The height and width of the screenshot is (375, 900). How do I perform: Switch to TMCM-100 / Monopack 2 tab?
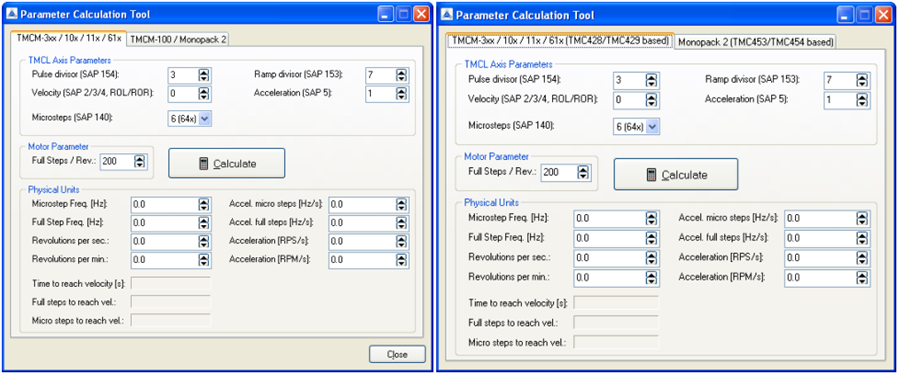click(178, 39)
